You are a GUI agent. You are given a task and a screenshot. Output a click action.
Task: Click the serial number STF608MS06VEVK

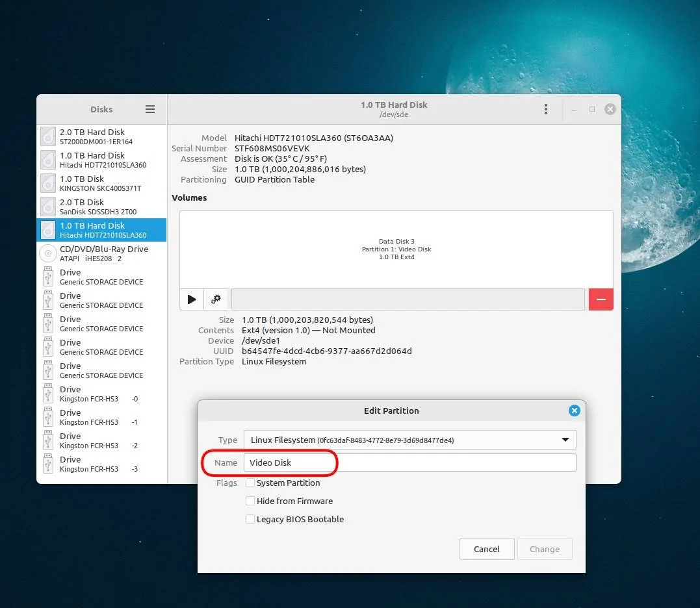[x=272, y=149]
